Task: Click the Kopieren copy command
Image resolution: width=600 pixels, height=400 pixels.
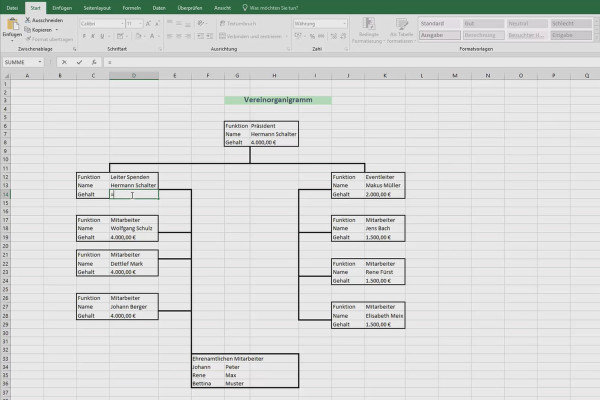Action: point(38,29)
